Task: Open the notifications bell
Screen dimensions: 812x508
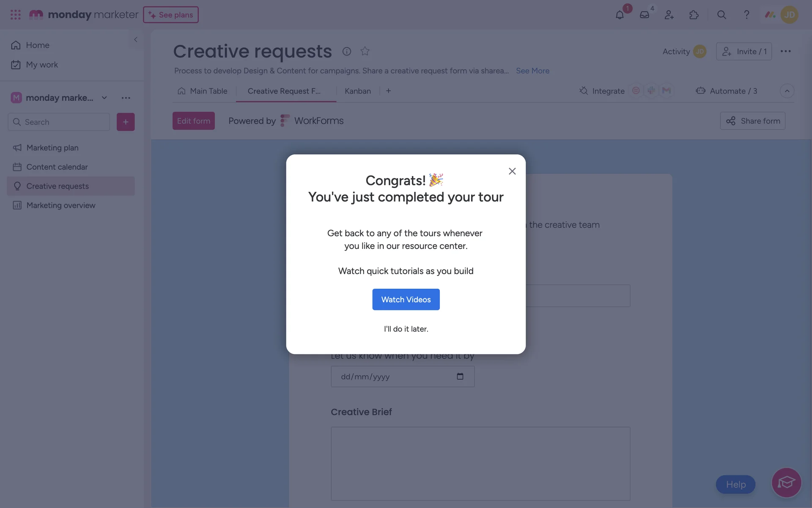Action: pos(620,15)
